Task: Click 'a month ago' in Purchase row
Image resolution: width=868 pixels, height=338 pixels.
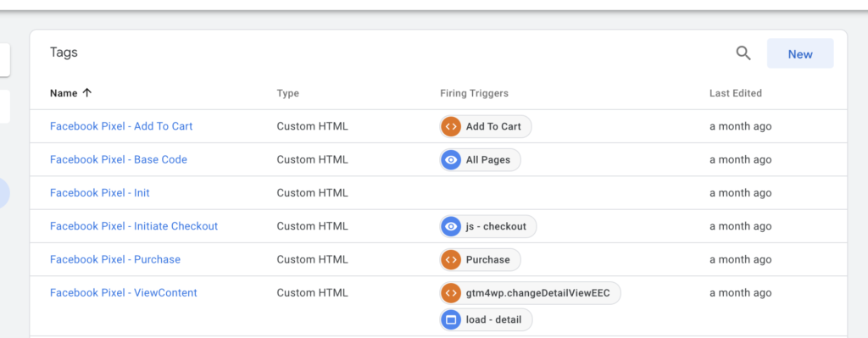Action: click(740, 259)
